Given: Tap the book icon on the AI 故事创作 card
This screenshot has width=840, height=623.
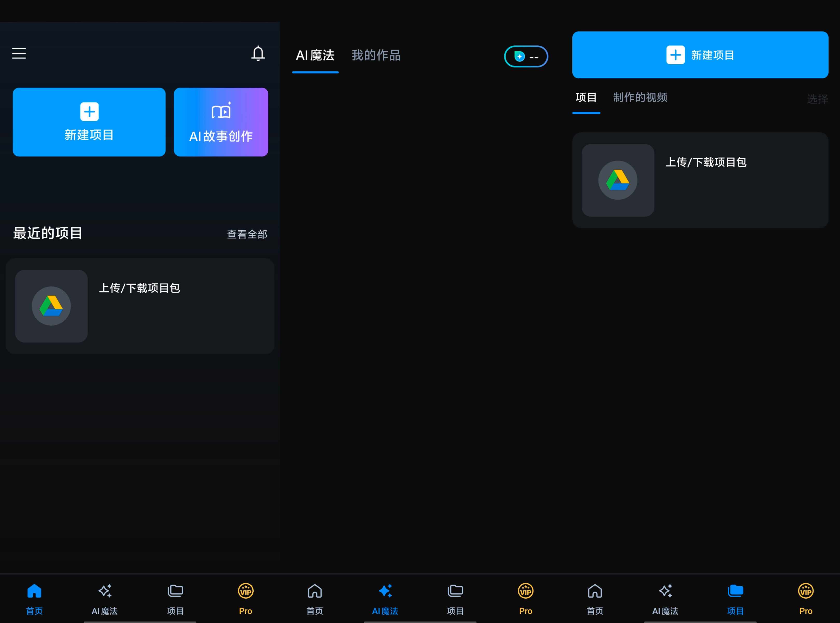Looking at the screenshot, I should pyautogui.click(x=221, y=111).
